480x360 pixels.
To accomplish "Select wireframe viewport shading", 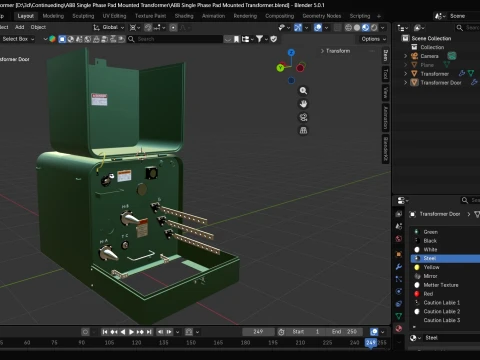I will 348,28.
